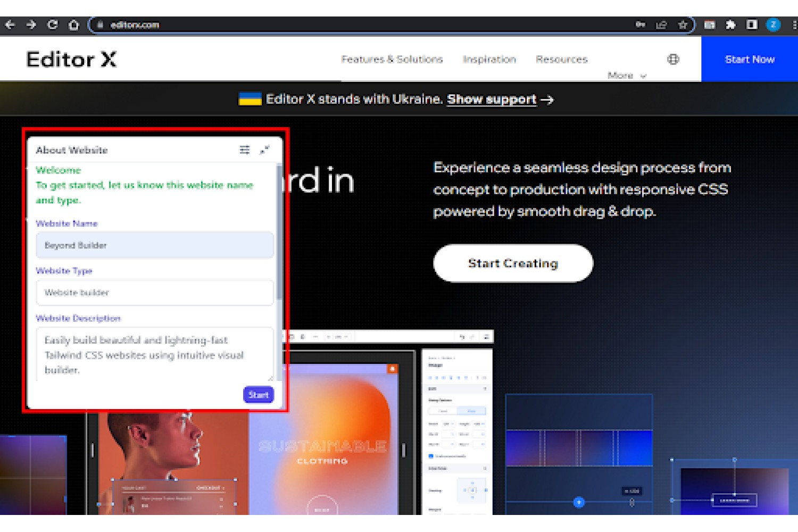Open the Features & Solutions menu
798x532 pixels.
click(392, 59)
